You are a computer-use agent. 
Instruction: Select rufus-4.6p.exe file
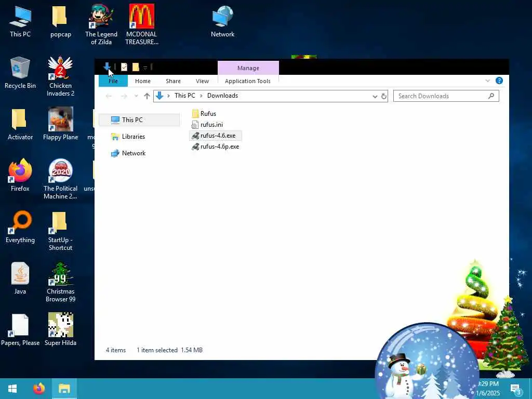pyautogui.click(x=216, y=147)
